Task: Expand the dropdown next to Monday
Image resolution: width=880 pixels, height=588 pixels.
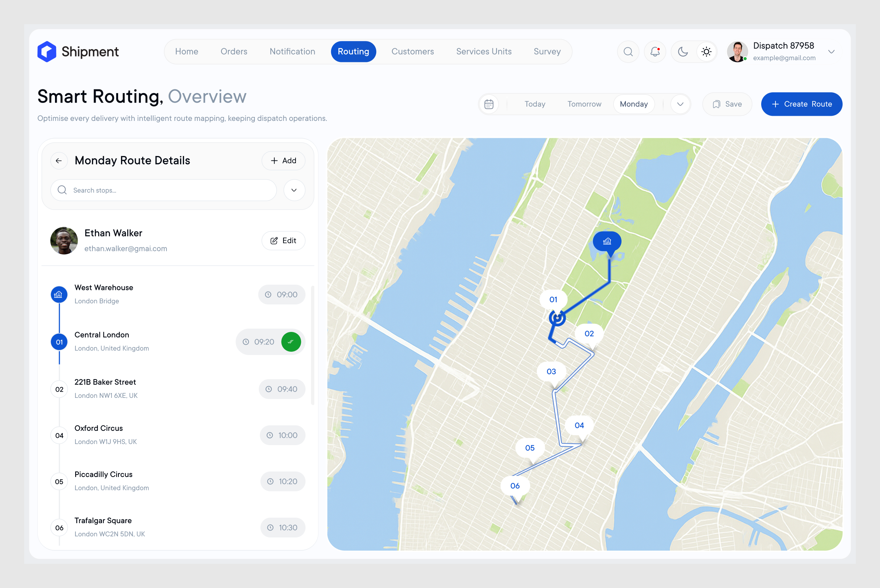Action: (x=680, y=104)
